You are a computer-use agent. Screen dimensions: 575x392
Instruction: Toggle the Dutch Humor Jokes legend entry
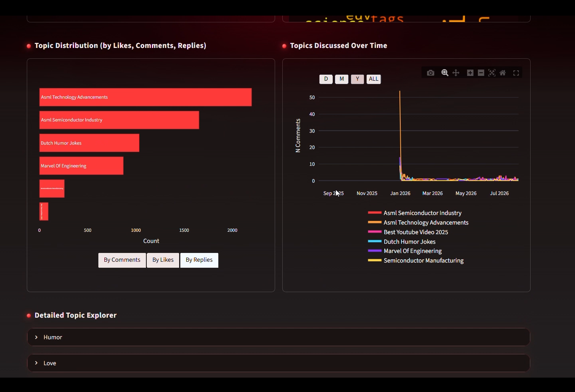[x=402, y=242]
